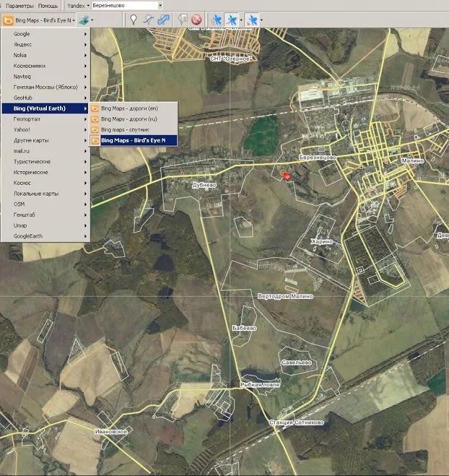Open the Космоснимки submenu
Screen dimensions: 449x476
[46, 66]
